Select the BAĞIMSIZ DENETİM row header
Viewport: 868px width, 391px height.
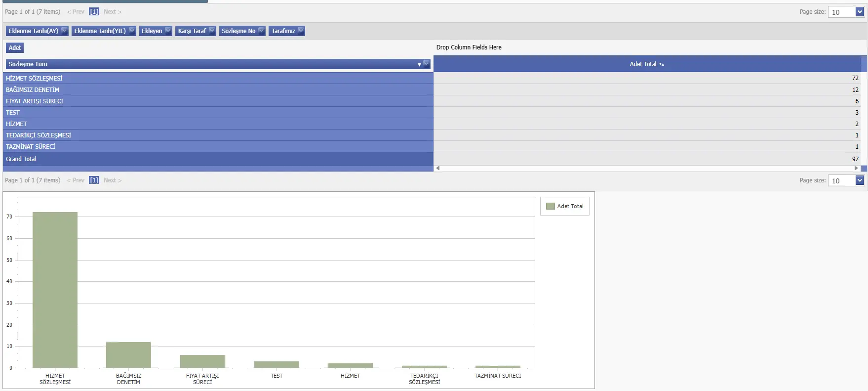pyautogui.click(x=33, y=90)
